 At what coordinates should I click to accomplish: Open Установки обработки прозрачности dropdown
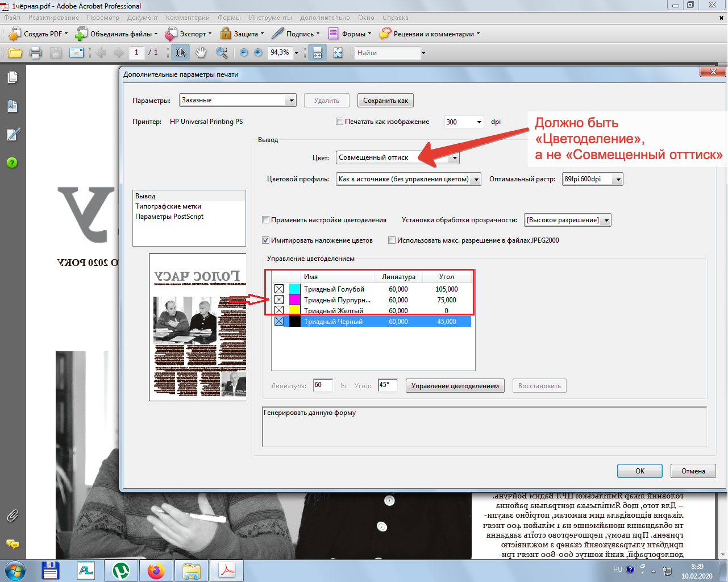568,220
